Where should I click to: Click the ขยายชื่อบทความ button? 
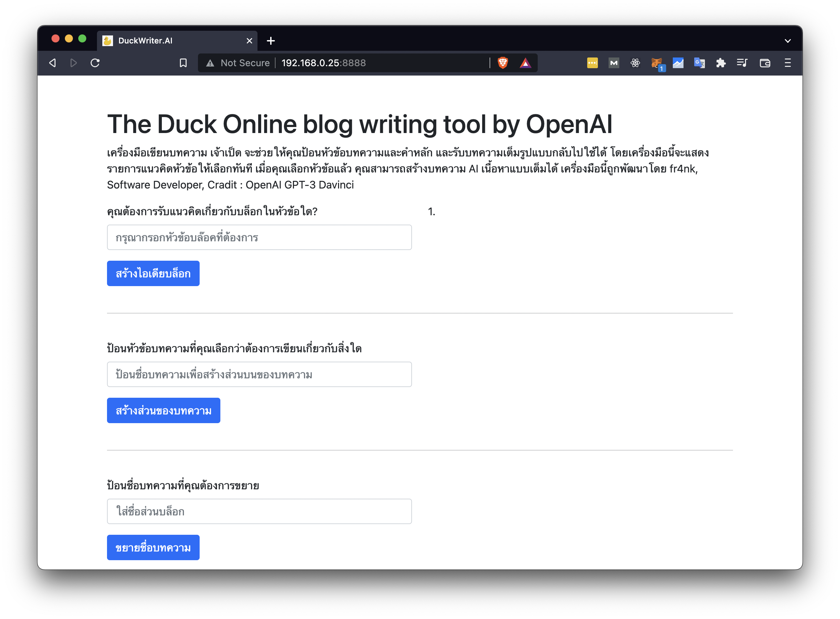tap(153, 547)
